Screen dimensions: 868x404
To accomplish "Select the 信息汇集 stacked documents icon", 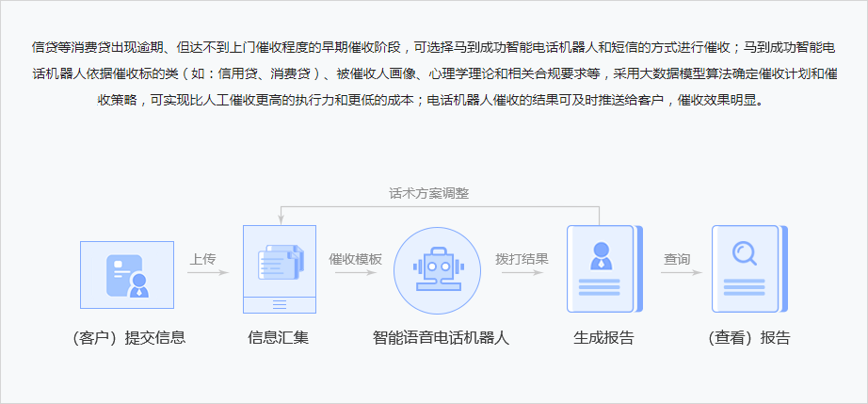I will (x=279, y=268).
